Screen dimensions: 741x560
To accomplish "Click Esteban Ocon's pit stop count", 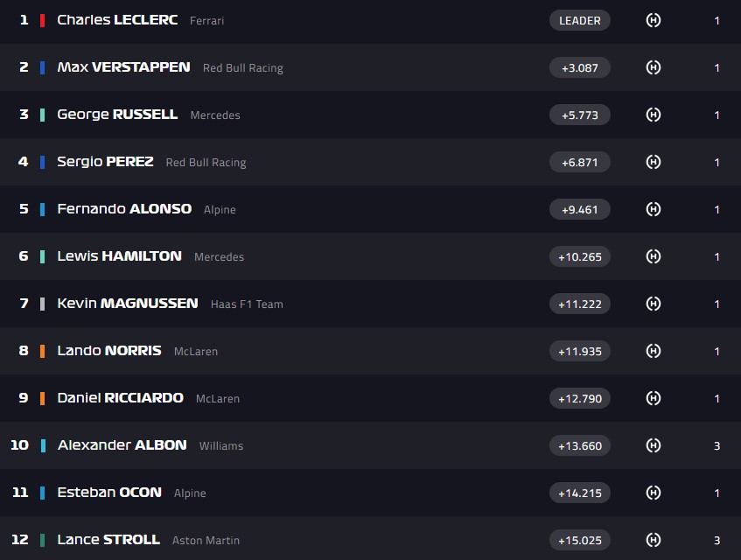I will click(x=717, y=493).
